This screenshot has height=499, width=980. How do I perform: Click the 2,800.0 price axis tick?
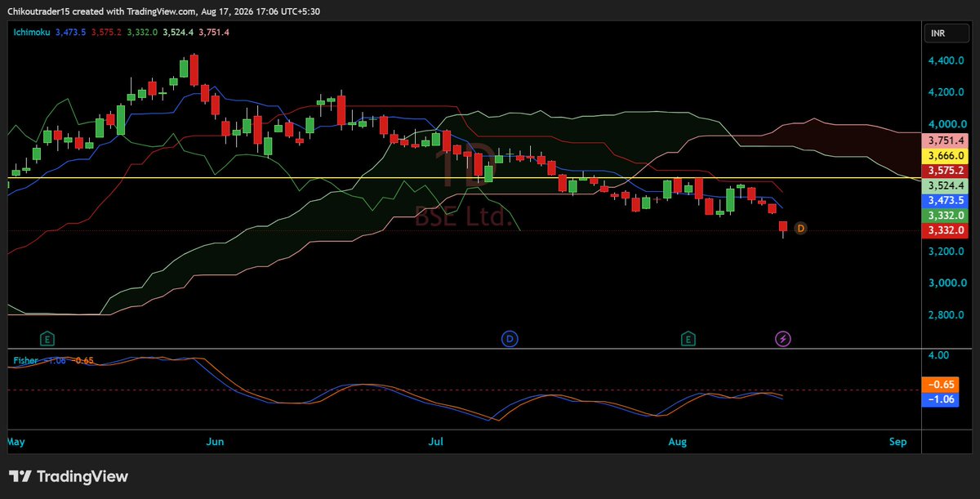(946, 315)
